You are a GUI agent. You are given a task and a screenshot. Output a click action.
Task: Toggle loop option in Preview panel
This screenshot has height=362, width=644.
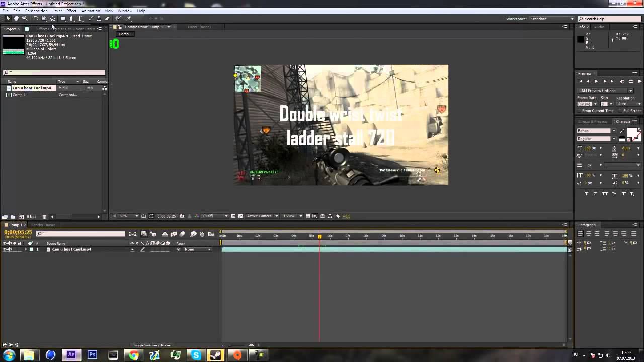pyautogui.click(x=631, y=81)
